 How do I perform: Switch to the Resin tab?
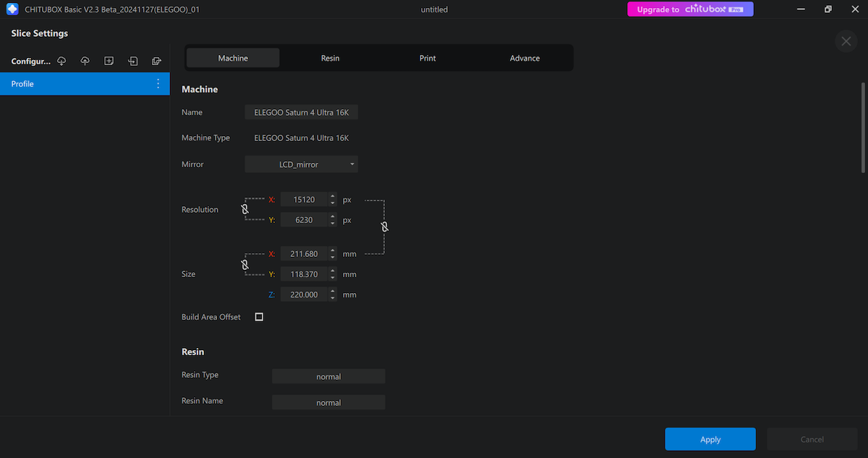(330, 58)
